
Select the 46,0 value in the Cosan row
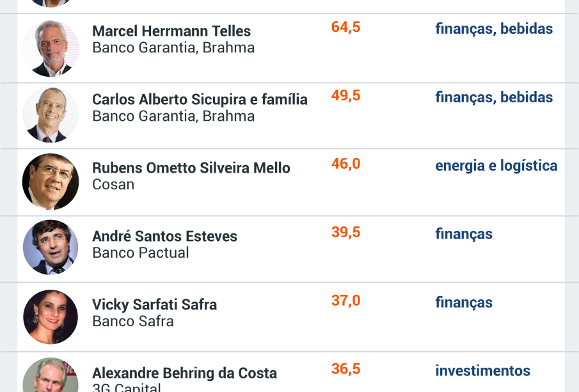[345, 164]
